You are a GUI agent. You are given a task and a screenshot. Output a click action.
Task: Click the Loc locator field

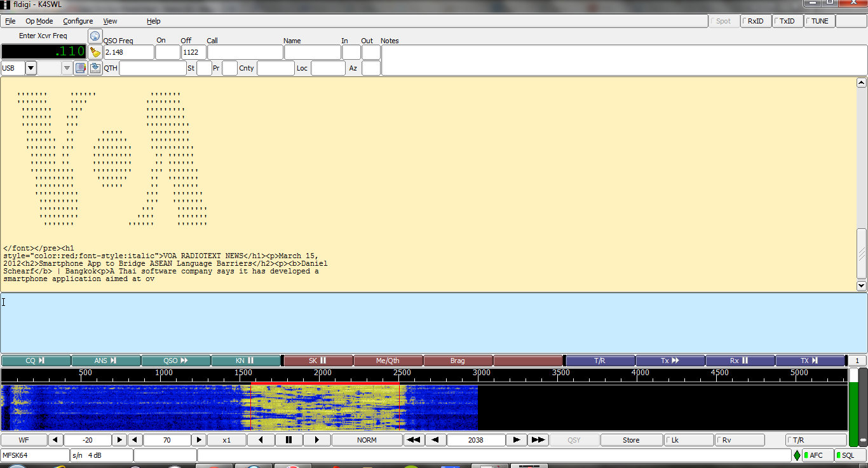328,68
